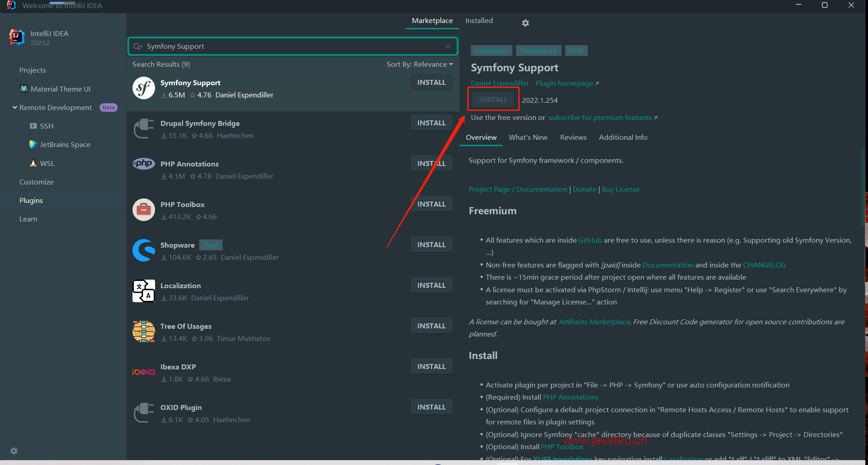Image resolution: width=868 pixels, height=465 pixels.
Task: Select the PHP Annotations plugin icon
Action: (144, 164)
